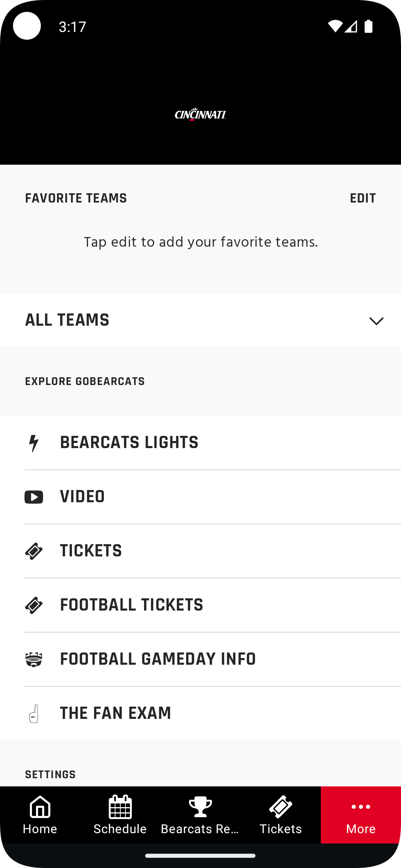Open the Home tab in bottom bar
The height and width of the screenshot is (868, 401).
[40, 815]
